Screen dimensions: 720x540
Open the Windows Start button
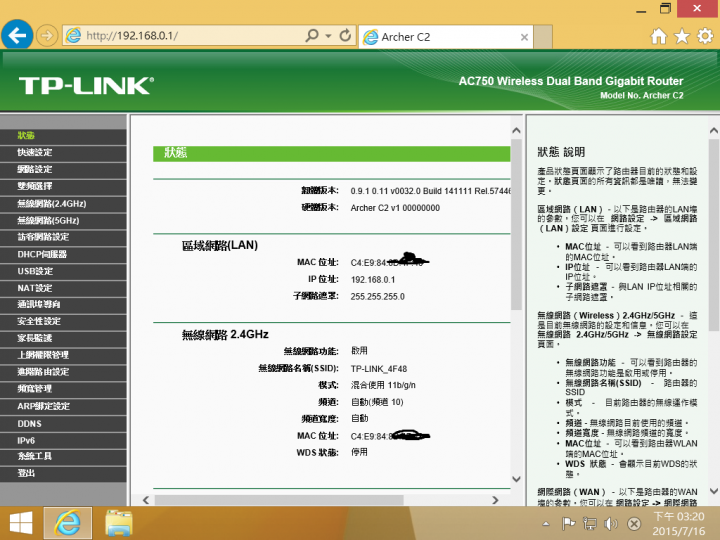coord(21,523)
